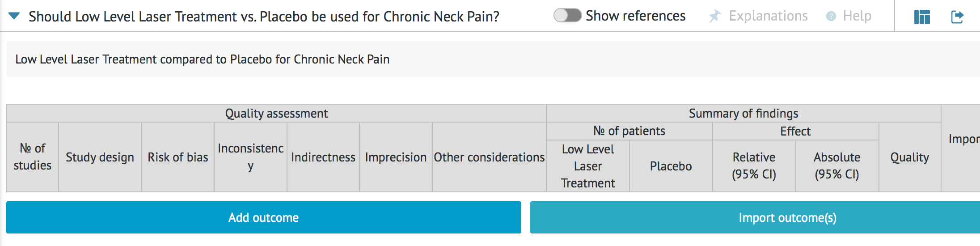The width and height of the screenshot is (980, 246).
Task: Click the Other considerations column header
Action: pos(489,157)
